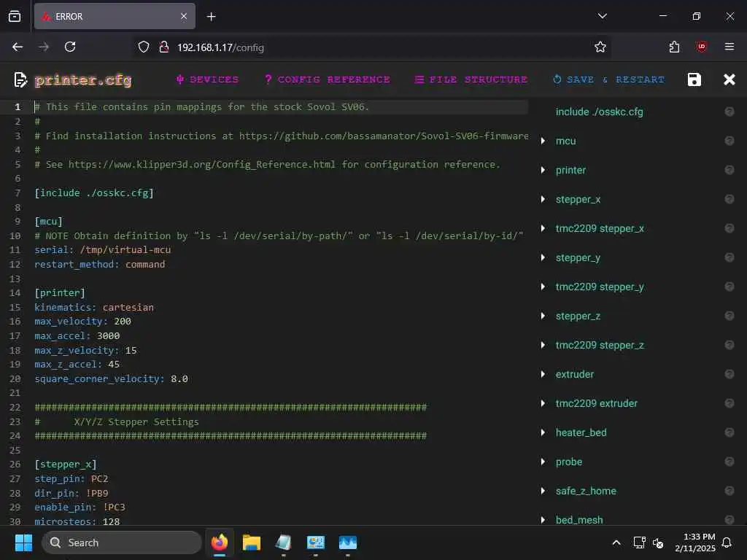The image size is (747, 560).
Task: Click Save & Restart
Action: pos(608,79)
